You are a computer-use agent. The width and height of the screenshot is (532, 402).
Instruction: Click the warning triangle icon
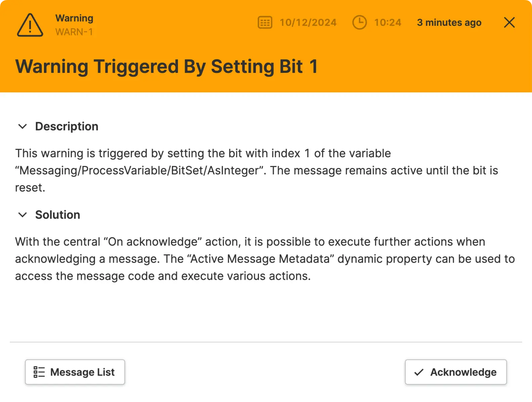coord(30,25)
